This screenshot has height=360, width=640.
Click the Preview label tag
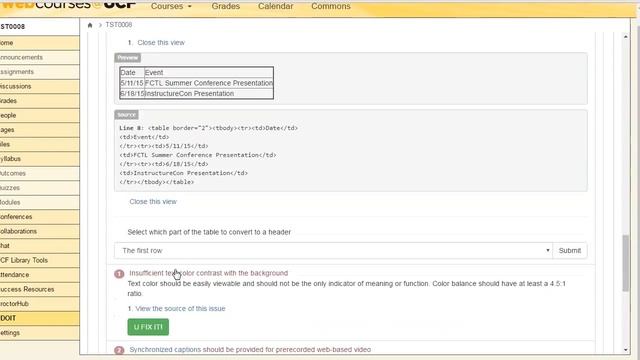tap(128, 58)
